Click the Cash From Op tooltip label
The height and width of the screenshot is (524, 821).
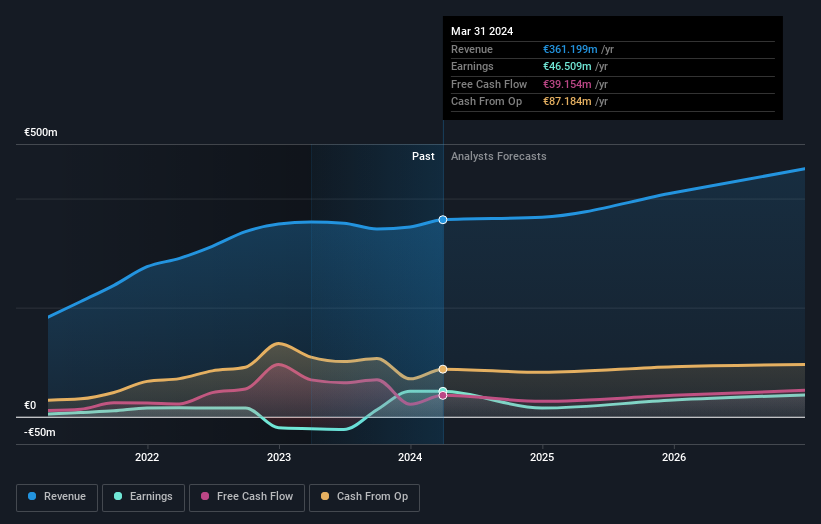point(486,102)
